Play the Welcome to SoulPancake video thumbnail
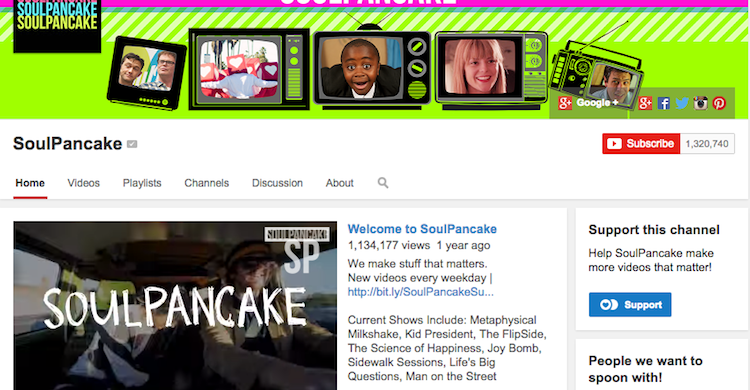The width and height of the screenshot is (750, 390). click(x=175, y=305)
